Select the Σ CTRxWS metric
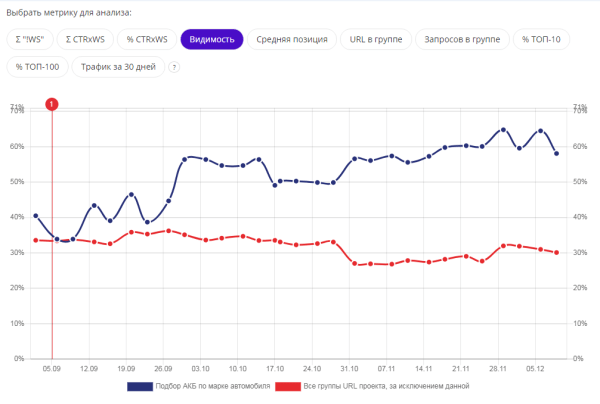 [x=83, y=39]
